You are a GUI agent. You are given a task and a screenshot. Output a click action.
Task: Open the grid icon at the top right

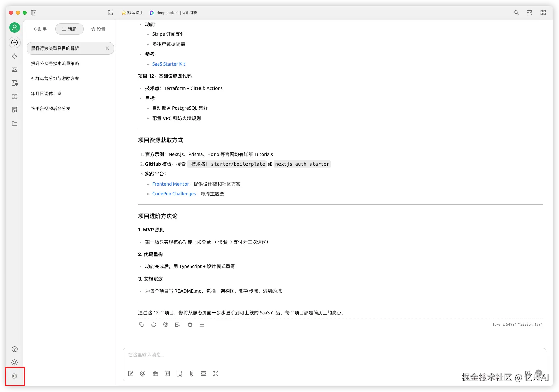coord(543,13)
